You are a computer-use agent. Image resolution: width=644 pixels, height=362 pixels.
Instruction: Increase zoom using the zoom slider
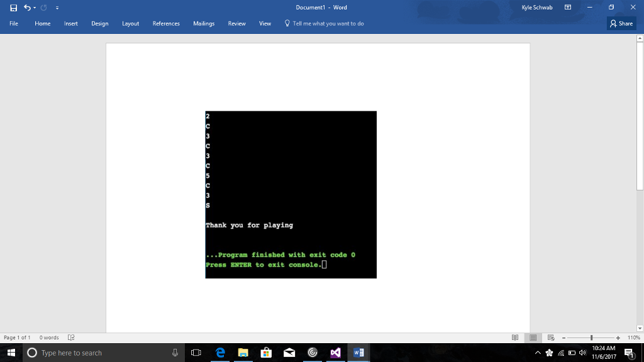(618, 337)
